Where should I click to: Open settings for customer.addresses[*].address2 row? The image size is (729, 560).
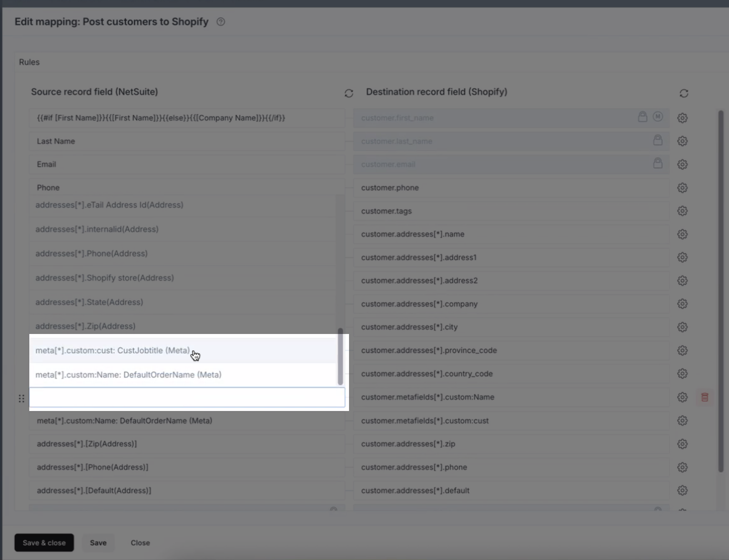682,281
